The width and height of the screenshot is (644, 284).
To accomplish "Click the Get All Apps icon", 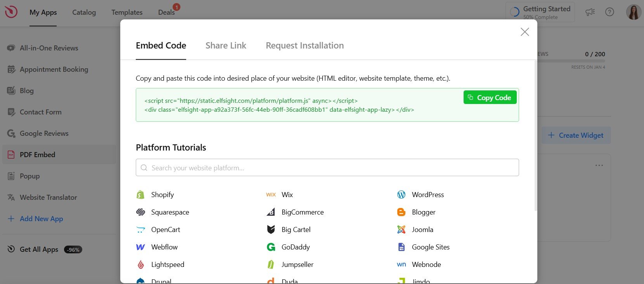I will pos(11,249).
